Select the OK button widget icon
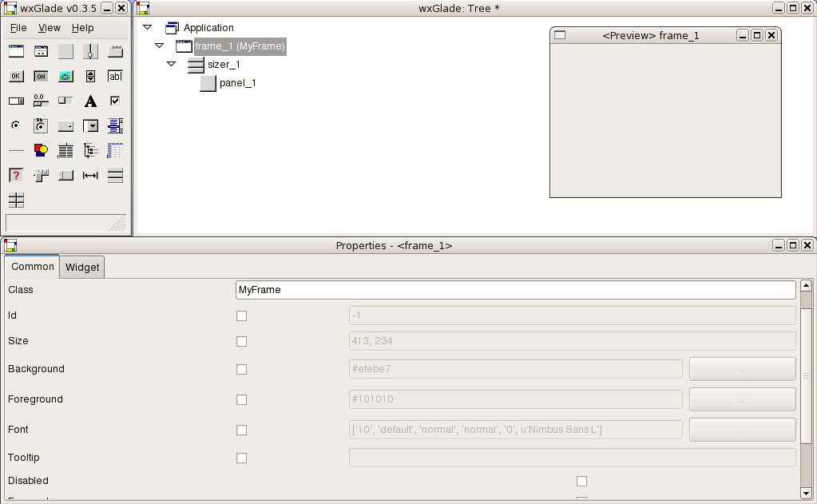The width and height of the screenshot is (817, 504). click(x=16, y=77)
